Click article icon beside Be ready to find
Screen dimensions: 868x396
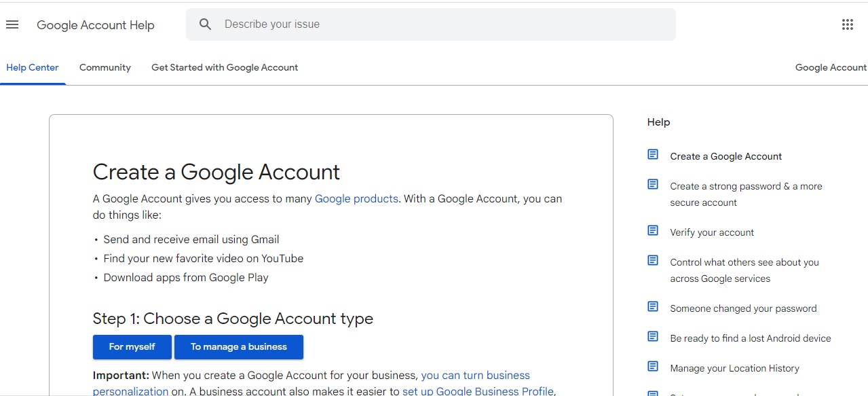653,337
